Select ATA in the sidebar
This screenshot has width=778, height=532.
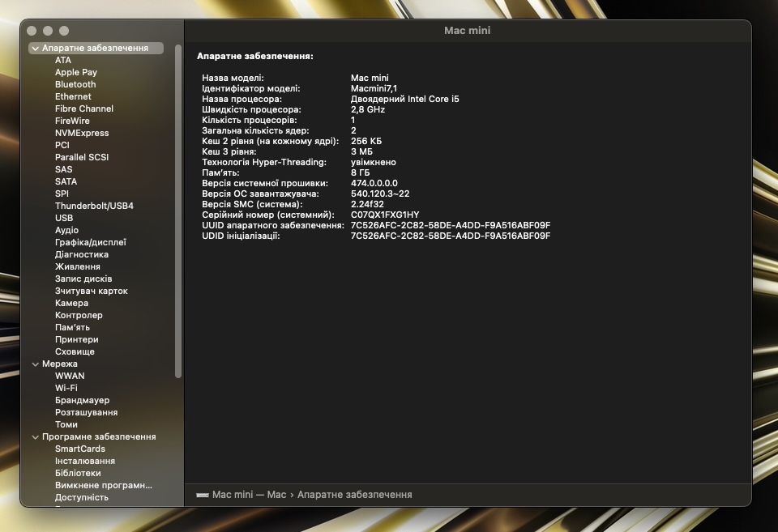pyautogui.click(x=63, y=60)
